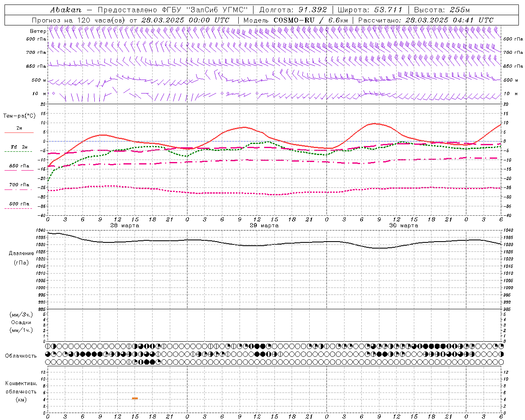
Task: Click the computed time Рассчитано: 28.03.2025 04:41 UTC
Action: 426,20
